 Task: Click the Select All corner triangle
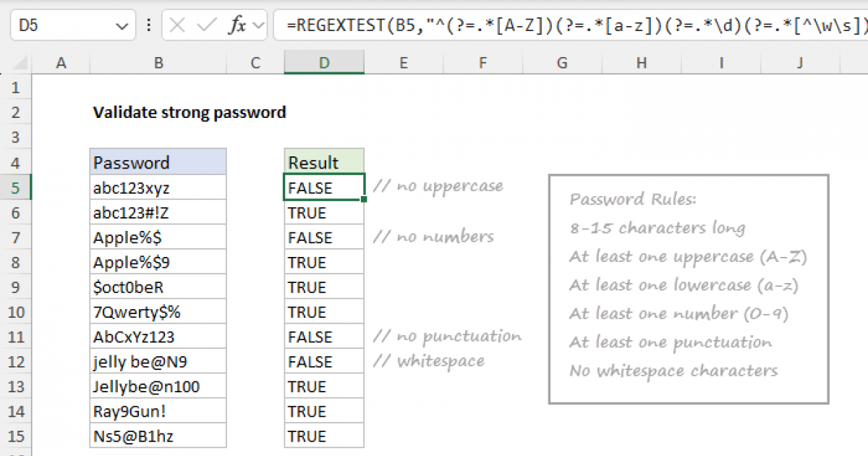point(22,63)
